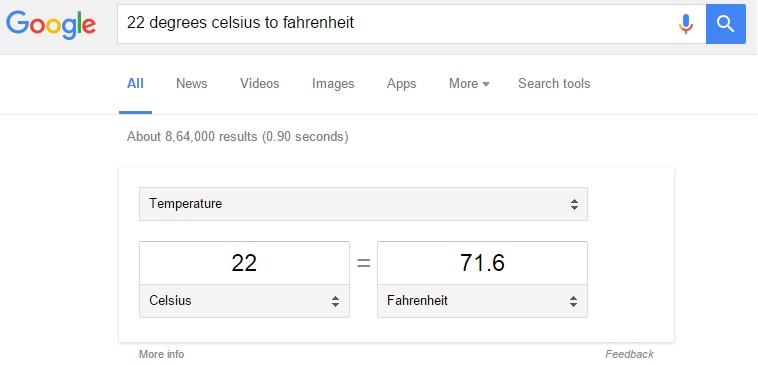Select the All results tab
This screenshot has height=365, width=758.
coord(135,84)
